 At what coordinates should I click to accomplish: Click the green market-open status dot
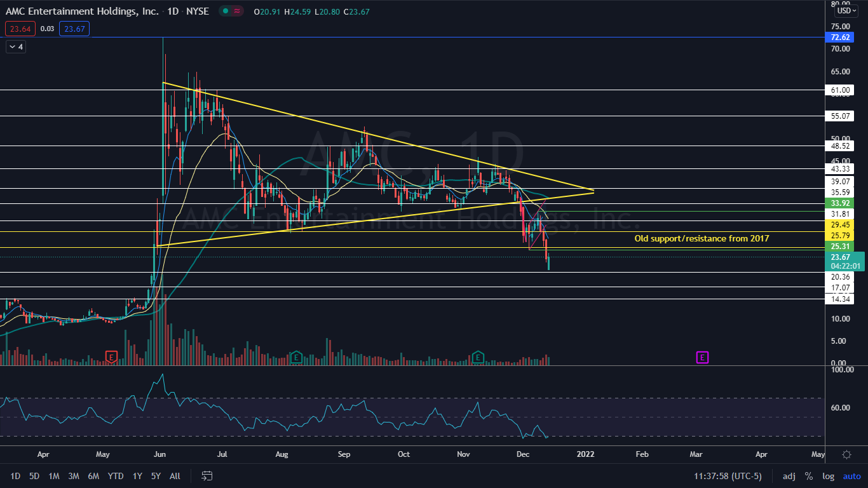tap(224, 11)
